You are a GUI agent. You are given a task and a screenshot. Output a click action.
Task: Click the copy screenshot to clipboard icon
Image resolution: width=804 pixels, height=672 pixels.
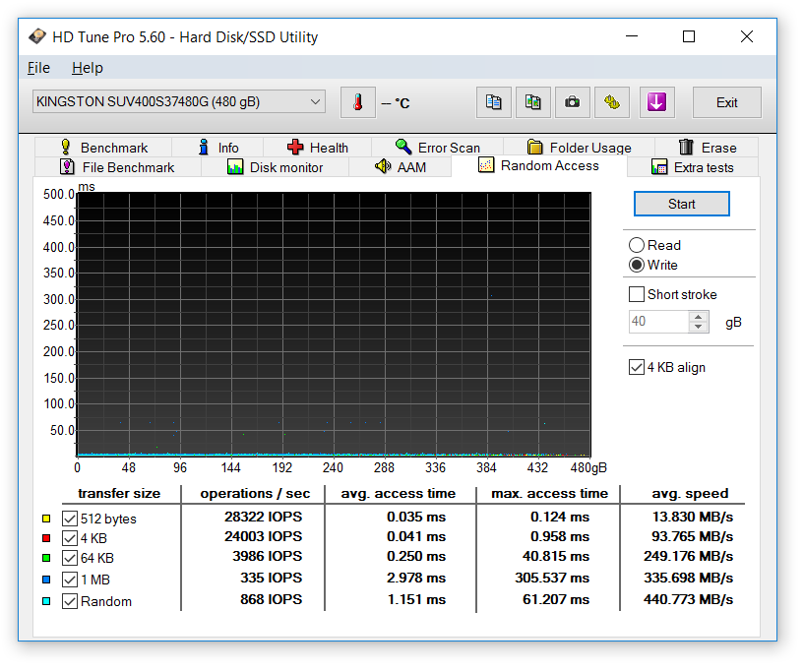point(533,102)
